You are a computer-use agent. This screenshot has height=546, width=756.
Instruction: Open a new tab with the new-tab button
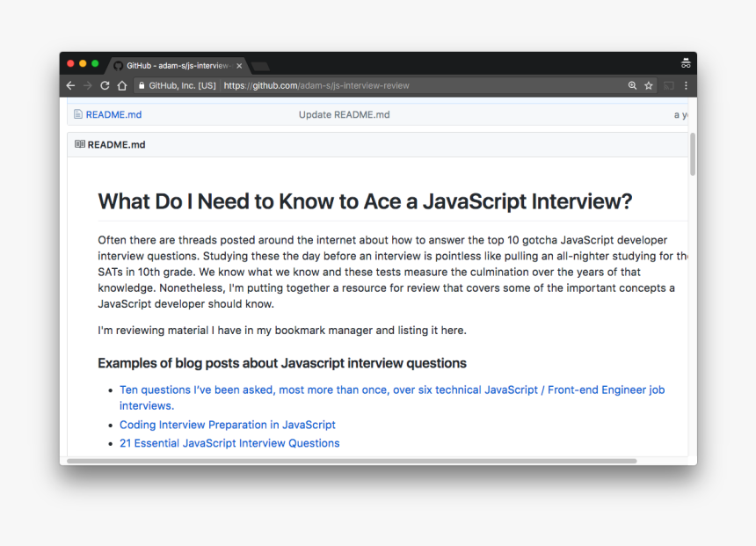[x=261, y=67]
